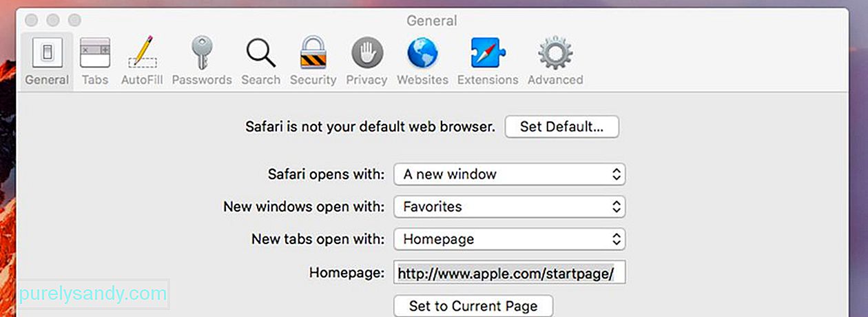Click the Set Default… button
Viewport: 868px width, 317px height.
(562, 127)
